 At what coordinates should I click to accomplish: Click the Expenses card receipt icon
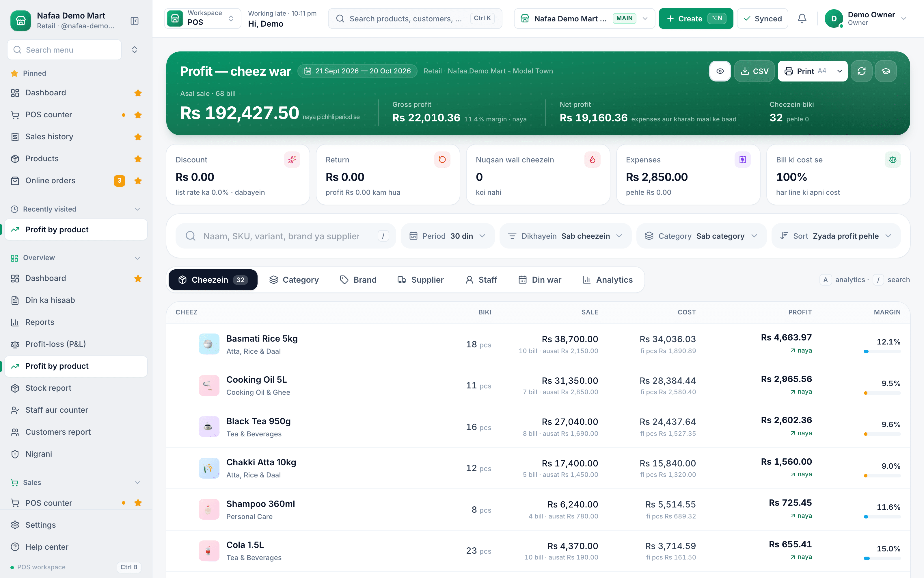[x=742, y=160]
